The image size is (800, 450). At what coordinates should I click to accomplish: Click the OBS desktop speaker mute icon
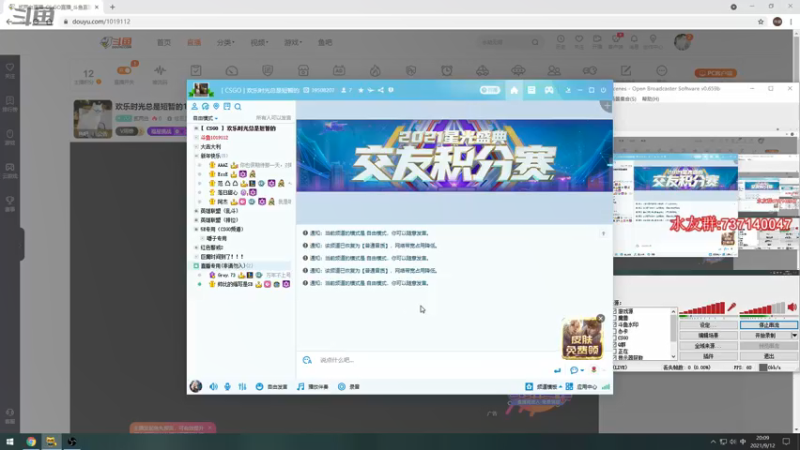tap(792, 307)
